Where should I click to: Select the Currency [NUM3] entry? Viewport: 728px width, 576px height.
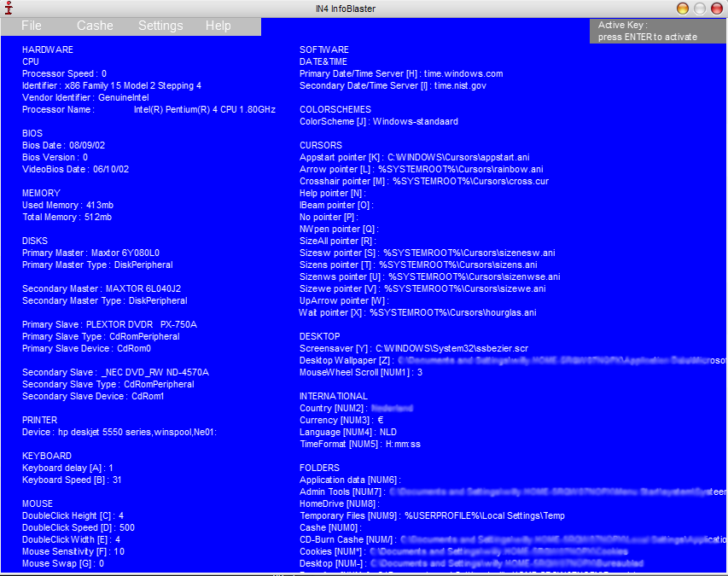click(341, 420)
